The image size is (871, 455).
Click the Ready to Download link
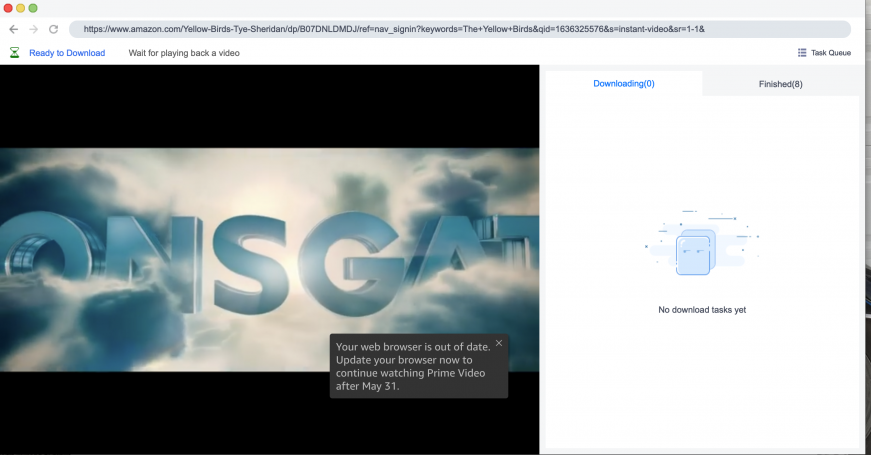[x=67, y=53]
